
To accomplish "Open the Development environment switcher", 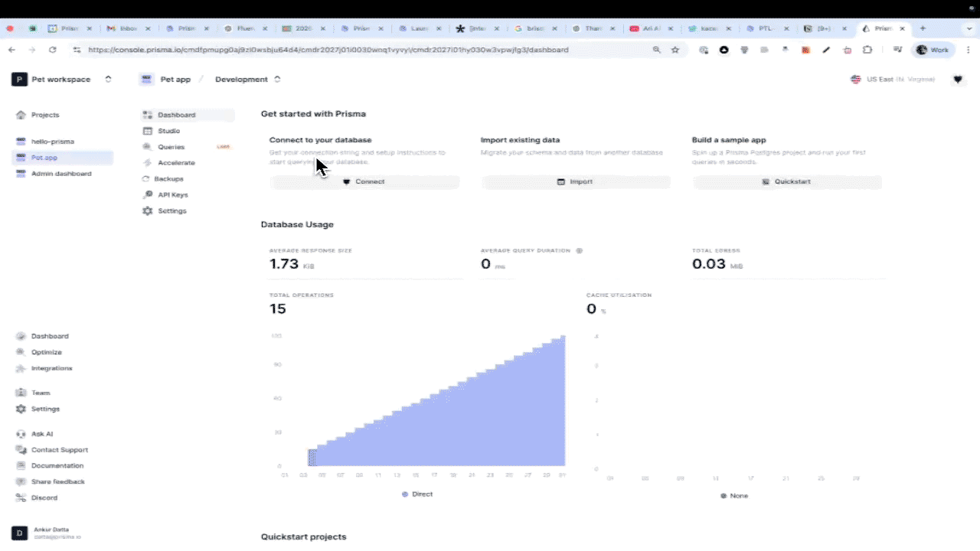I will click(277, 79).
